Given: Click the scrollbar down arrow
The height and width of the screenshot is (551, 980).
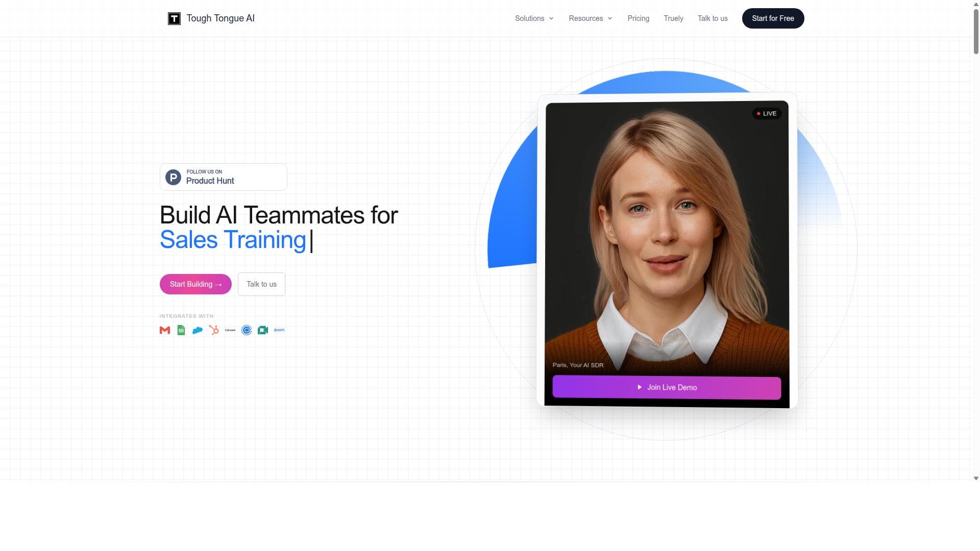Looking at the screenshot, I should tap(976, 479).
